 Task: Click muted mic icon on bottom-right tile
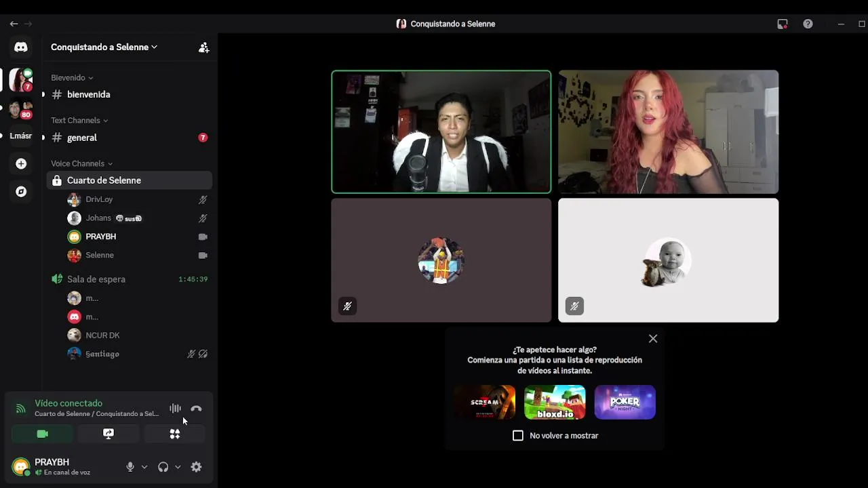[x=574, y=306]
